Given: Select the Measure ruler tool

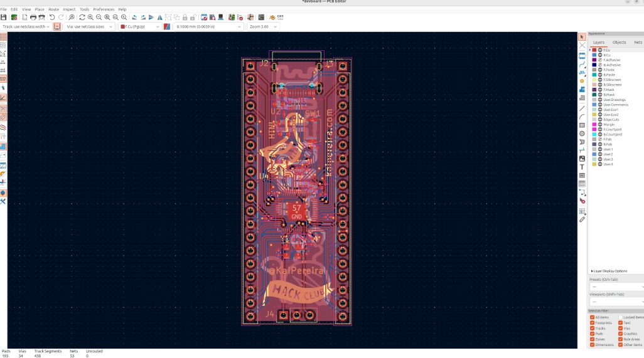Looking at the screenshot, I should click(582, 219).
